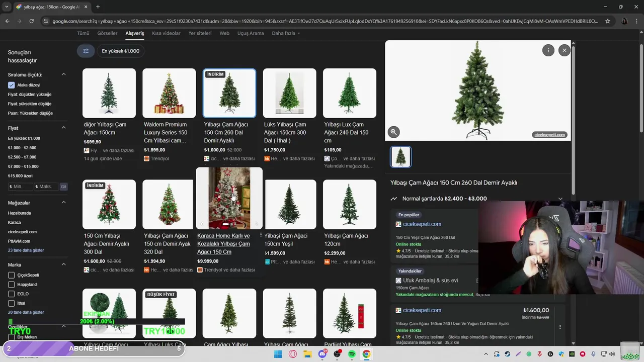Collapse the Marka filter section
Image resolution: width=644 pixels, height=362 pixels.
point(63,264)
